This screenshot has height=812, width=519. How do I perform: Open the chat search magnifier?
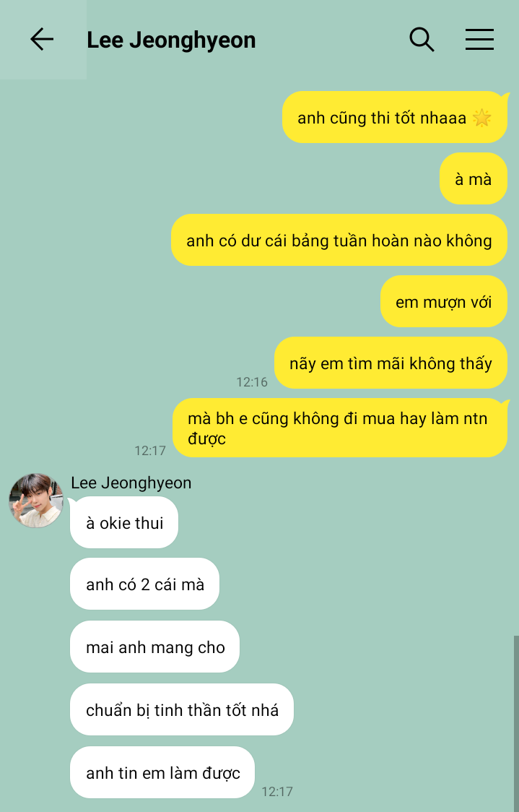422,39
